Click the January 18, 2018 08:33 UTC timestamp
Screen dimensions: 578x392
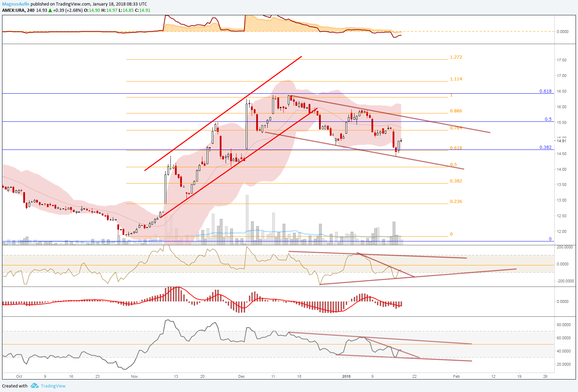[x=120, y=4]
